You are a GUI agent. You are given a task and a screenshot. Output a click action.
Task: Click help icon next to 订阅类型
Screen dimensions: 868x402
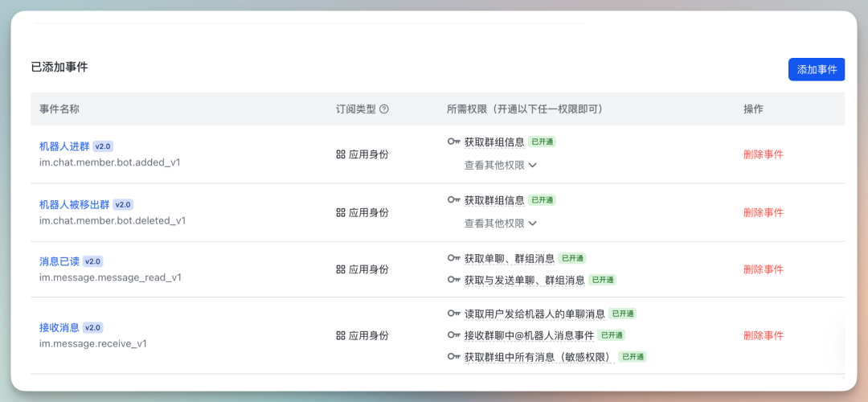(384, 109)
